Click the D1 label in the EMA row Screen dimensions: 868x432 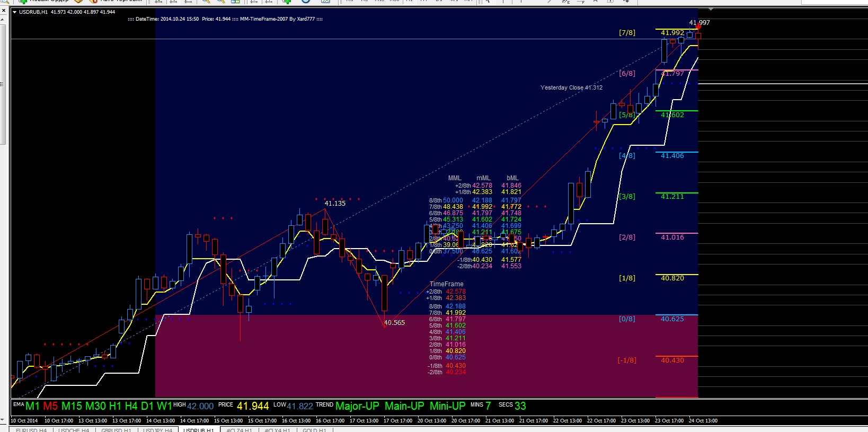147,406
